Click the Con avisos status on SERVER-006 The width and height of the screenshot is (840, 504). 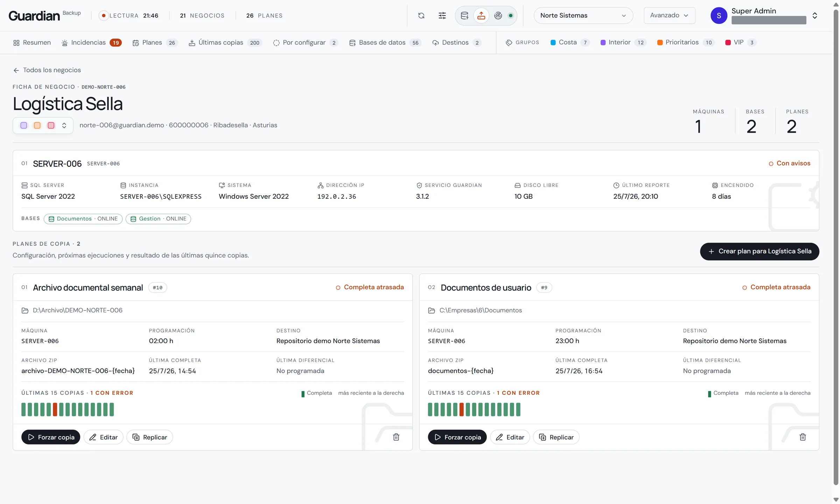tap(789, 163)
